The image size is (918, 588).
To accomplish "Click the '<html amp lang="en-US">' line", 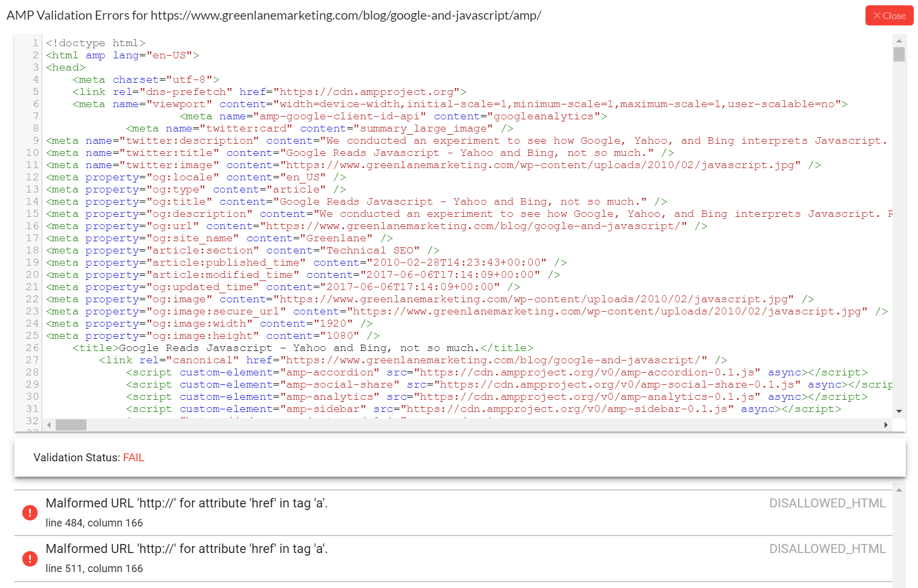I will (x=123, y=55).
